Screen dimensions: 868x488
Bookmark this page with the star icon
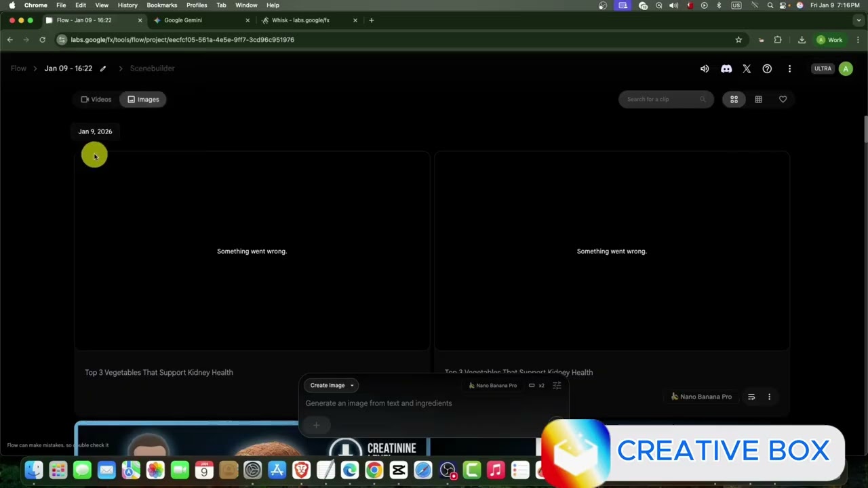point(738,40)
